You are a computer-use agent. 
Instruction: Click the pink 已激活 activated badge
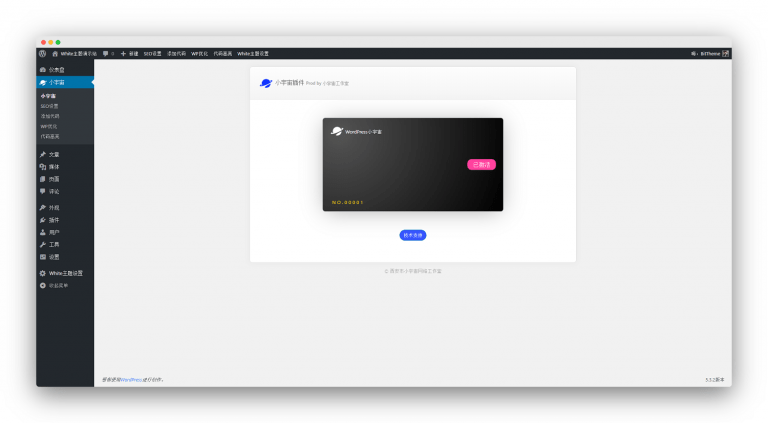click(x=481, y=164)
